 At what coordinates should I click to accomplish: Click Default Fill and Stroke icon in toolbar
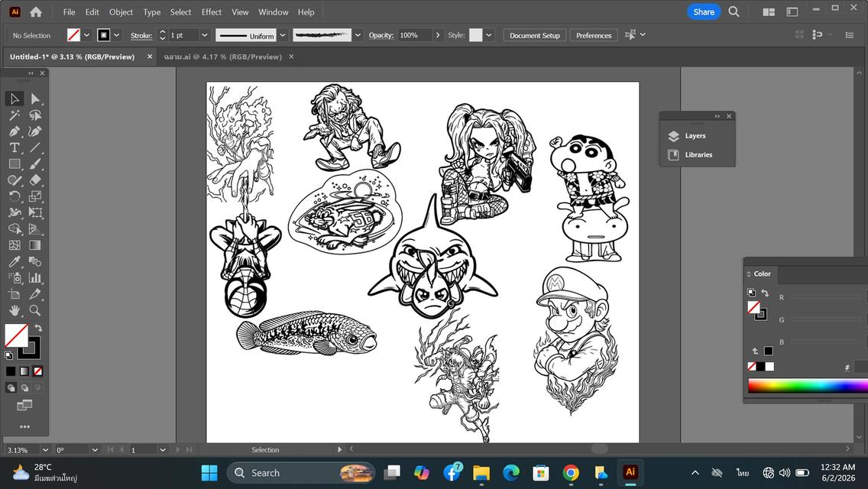click(9, 355)
